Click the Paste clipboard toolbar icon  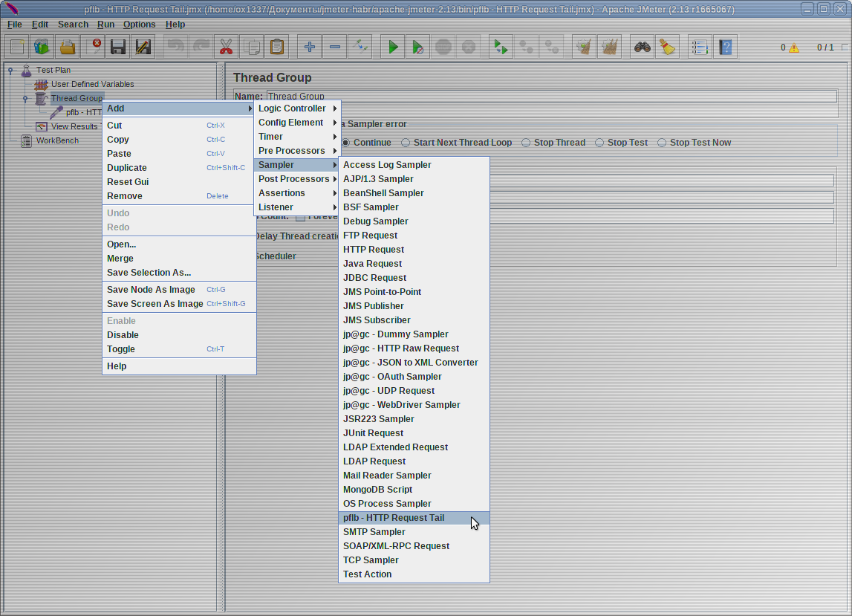(276, 48)
